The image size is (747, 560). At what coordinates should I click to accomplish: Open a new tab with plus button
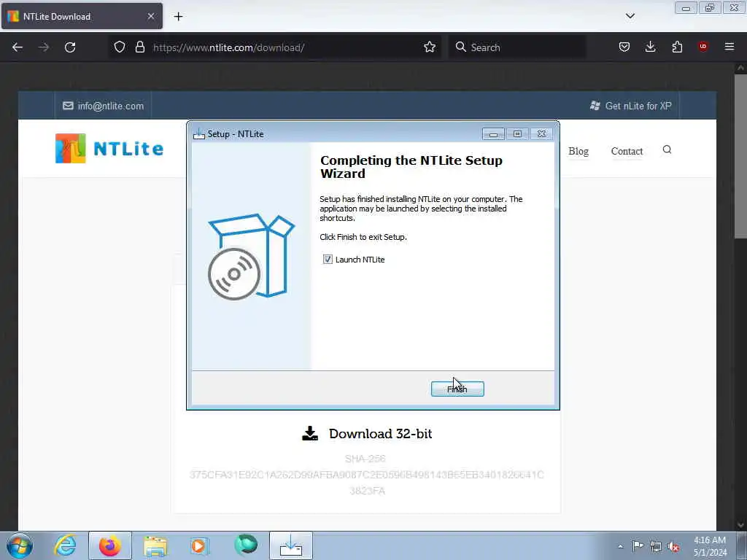pos(178,17)
